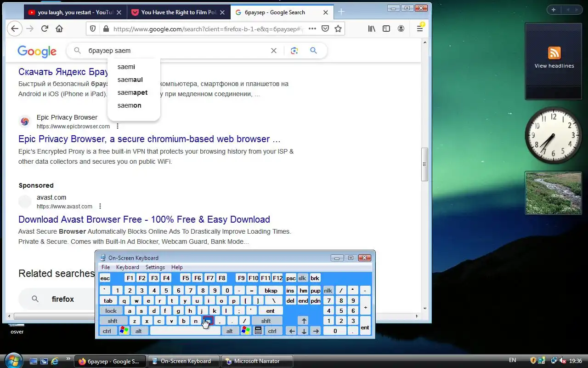The height and width of the screenshot is (368, 588).
Task: Toggle the slk Scroll Lock key
Action: click(302, 278)
